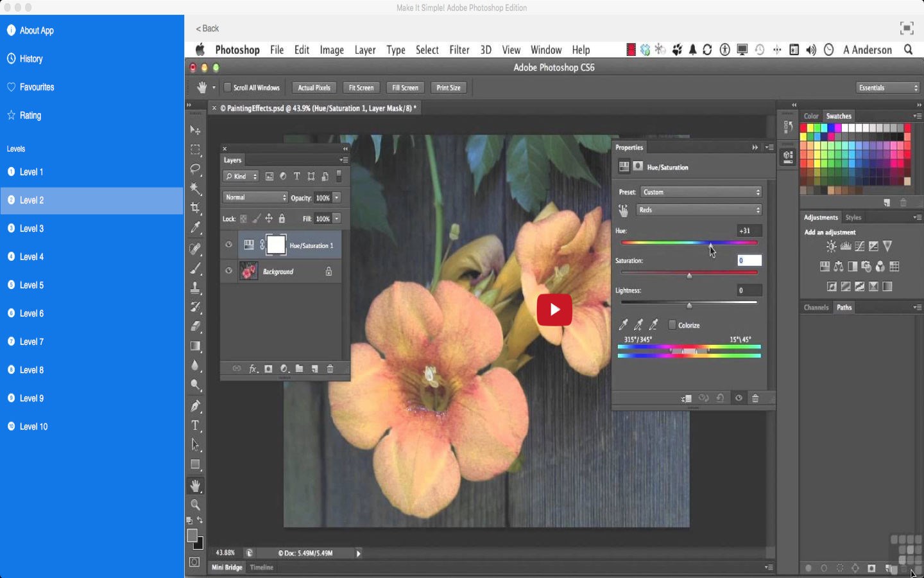Open the Opacity dropdown arrow
The image size is (924, 578).
[337, 198]
